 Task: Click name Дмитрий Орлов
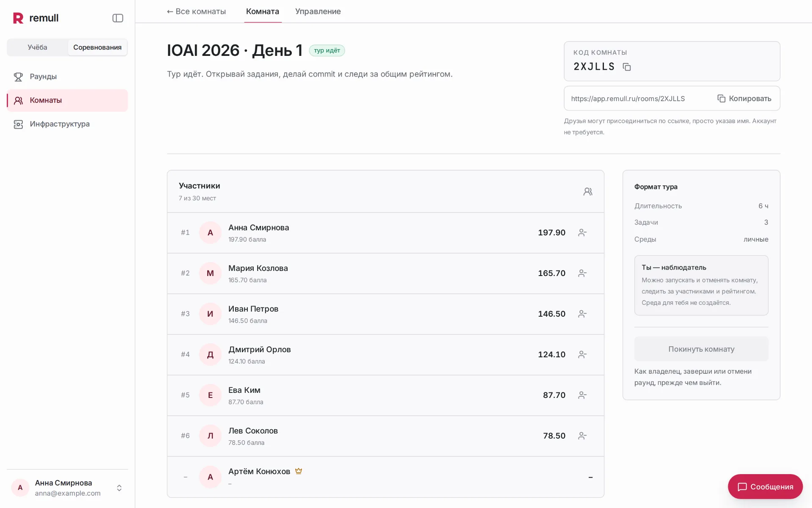point(260,350)
